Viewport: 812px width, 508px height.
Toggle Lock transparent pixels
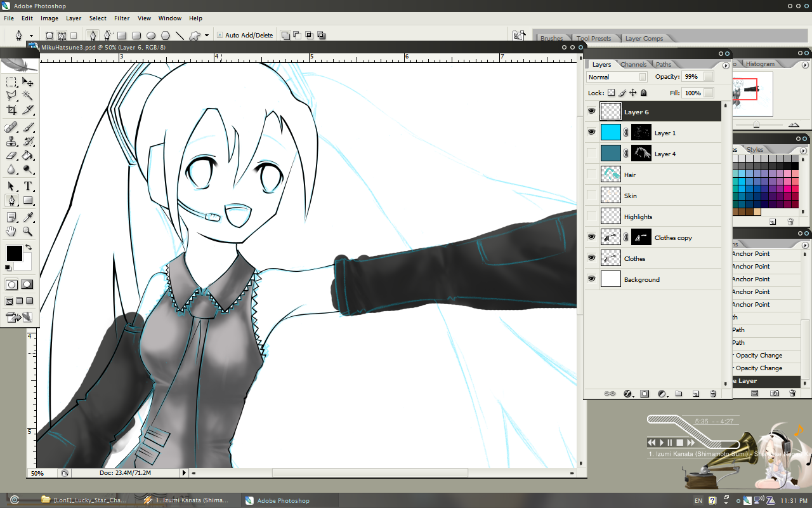pos(612,93)
